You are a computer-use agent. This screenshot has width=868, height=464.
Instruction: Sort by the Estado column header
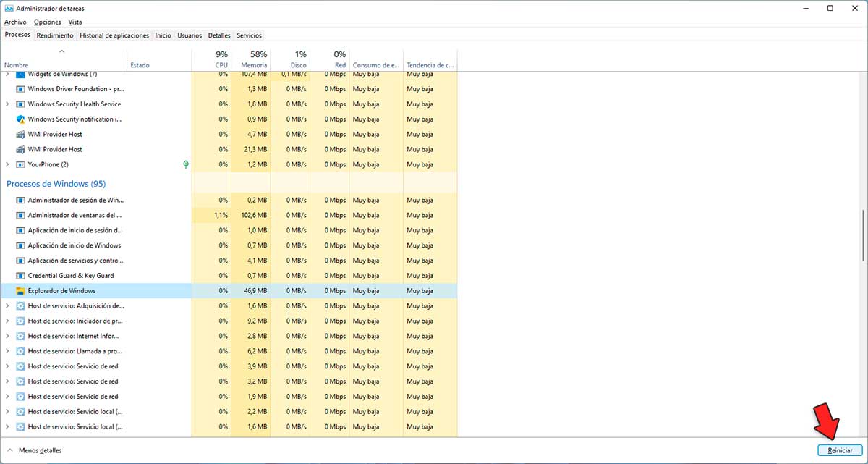159,60
